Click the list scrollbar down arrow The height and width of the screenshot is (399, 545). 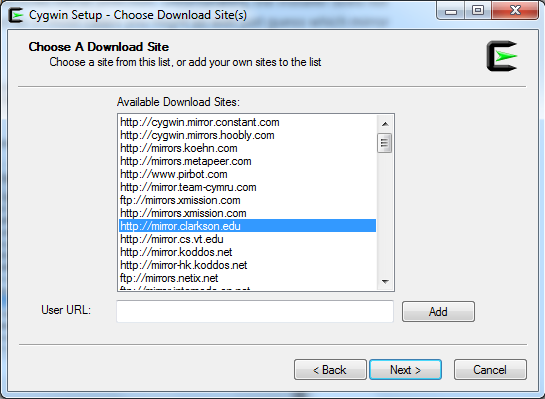pos(385,281)
